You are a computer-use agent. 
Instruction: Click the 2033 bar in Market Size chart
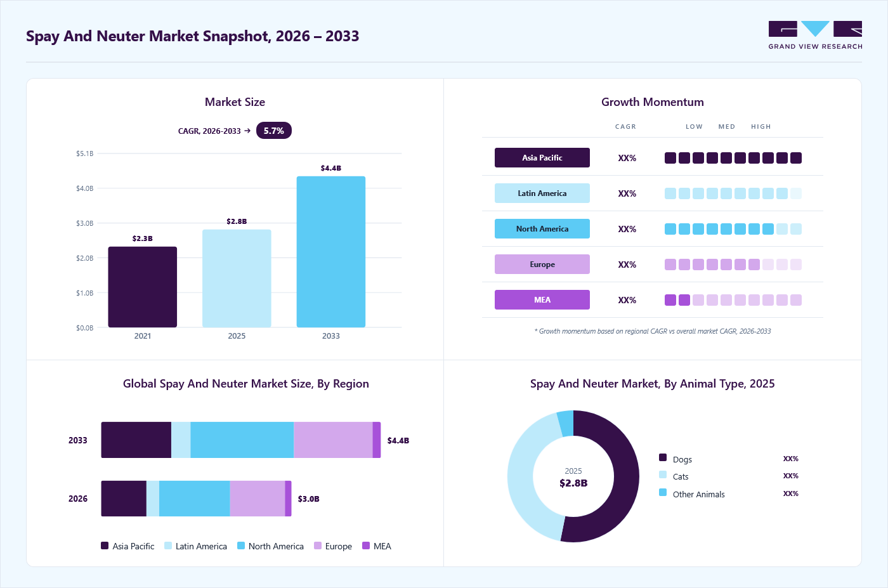pos(331,252)
